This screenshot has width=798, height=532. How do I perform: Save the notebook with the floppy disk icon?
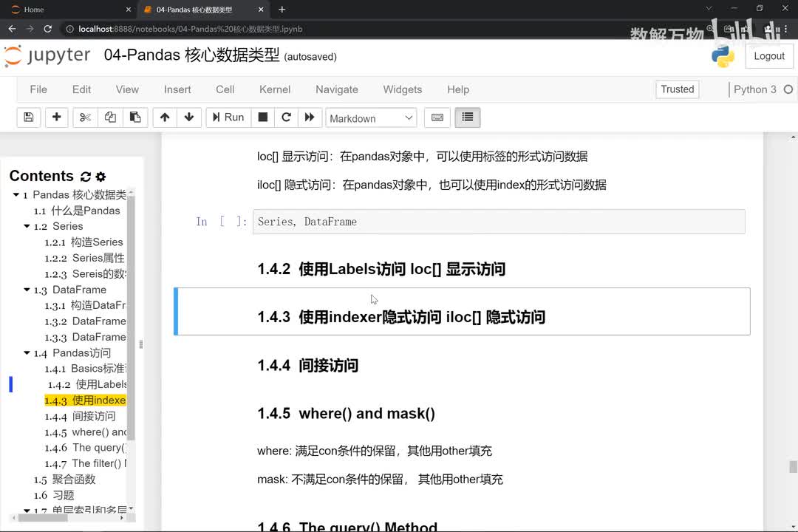29,117
